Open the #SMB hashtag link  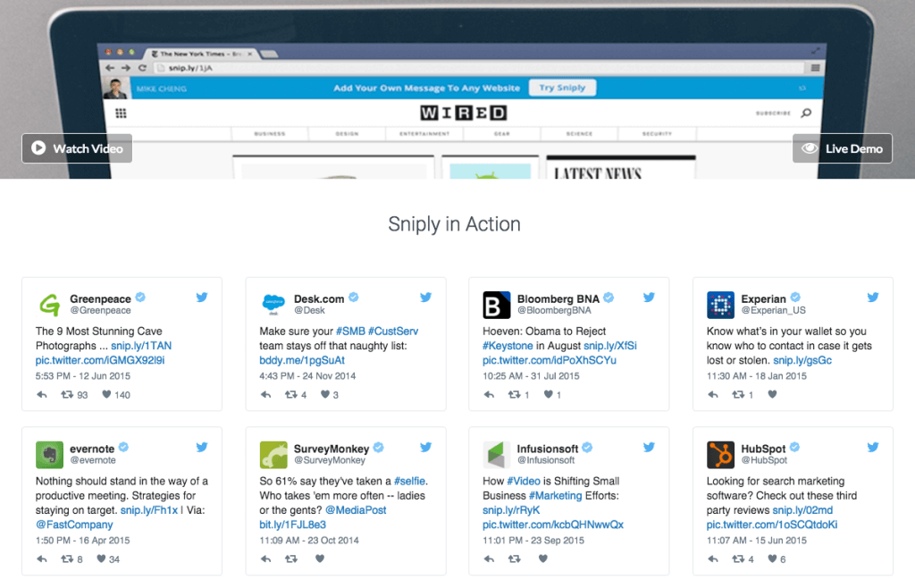point(350,332)
